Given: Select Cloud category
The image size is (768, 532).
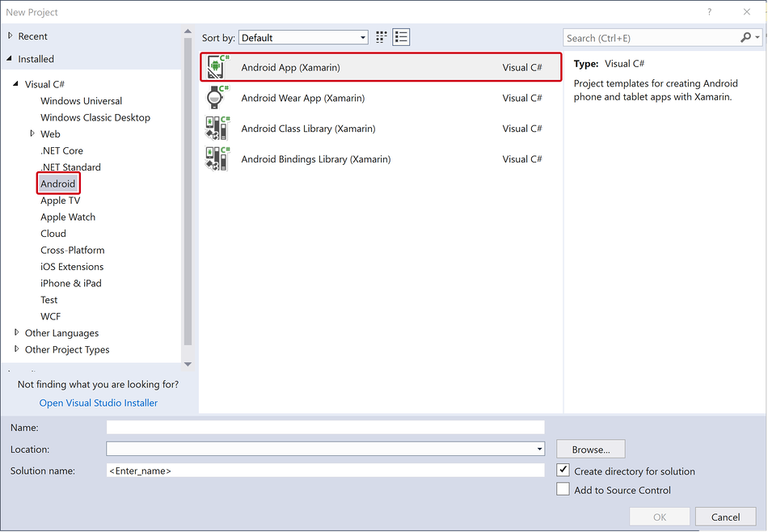Looking at the screenshot, I should tap(53, 234).
